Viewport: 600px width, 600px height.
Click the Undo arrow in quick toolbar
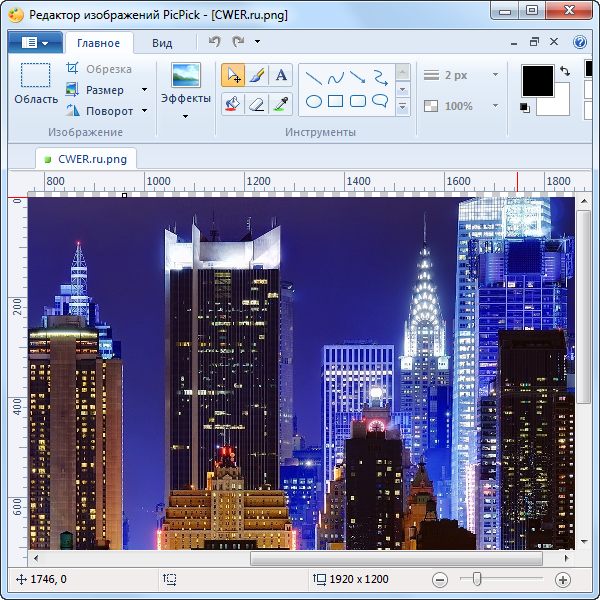pos(214,42)
